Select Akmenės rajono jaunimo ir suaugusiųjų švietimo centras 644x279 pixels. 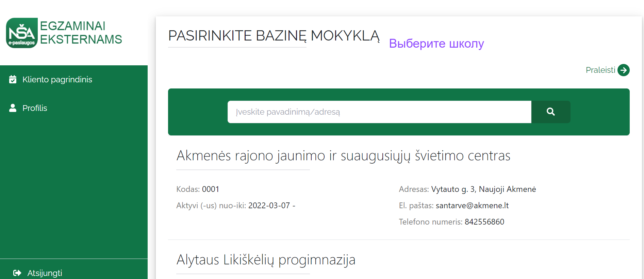pyautogui.click(x=343, y=155)
